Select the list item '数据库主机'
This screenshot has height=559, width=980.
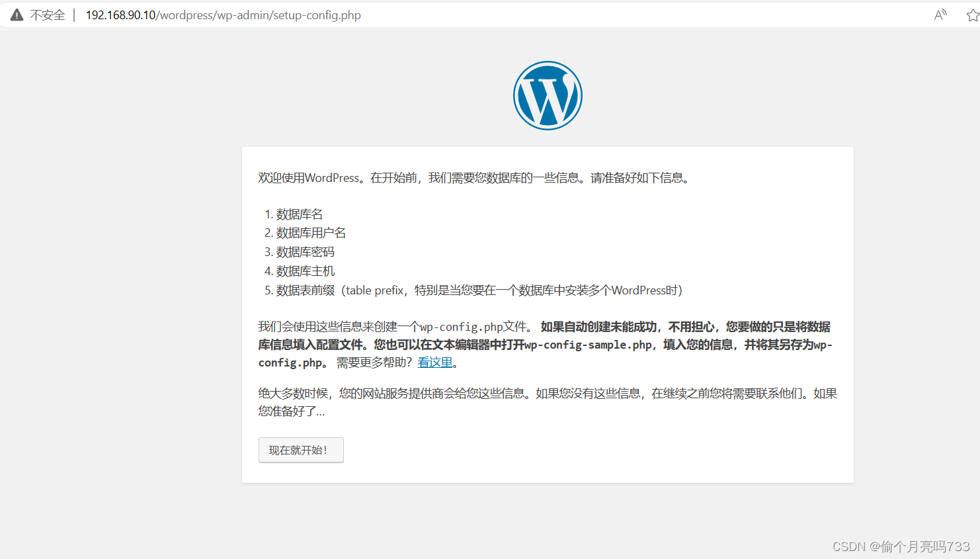pos(306,271)
